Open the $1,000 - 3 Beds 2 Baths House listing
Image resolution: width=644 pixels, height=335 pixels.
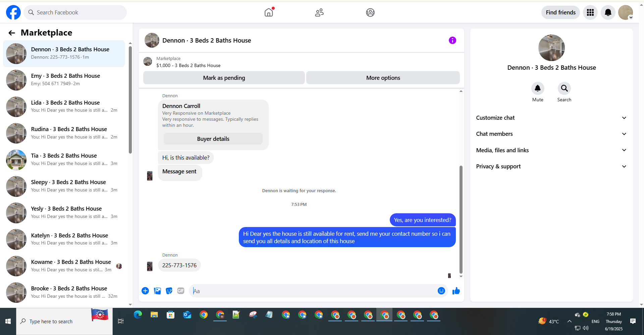[189, 65]
